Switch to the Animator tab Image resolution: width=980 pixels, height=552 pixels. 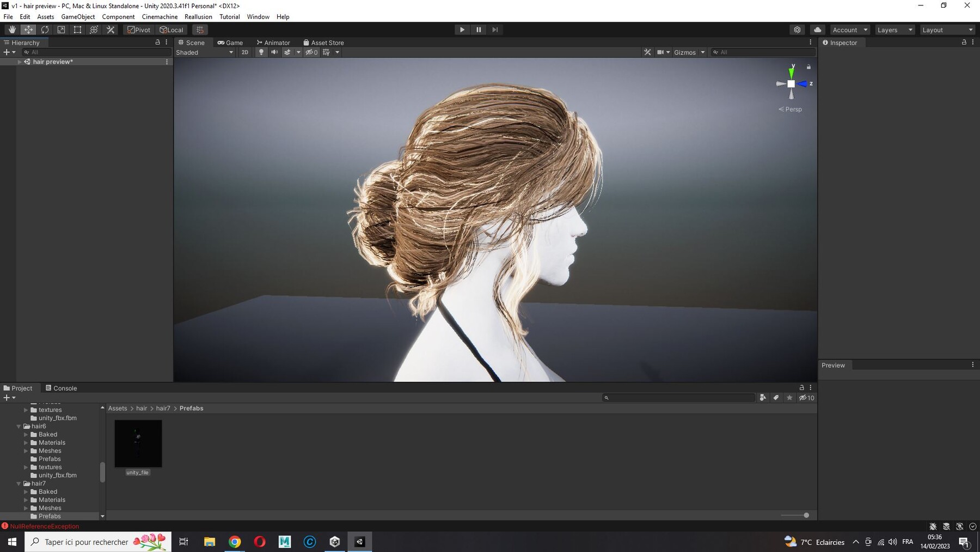point(273,43)
